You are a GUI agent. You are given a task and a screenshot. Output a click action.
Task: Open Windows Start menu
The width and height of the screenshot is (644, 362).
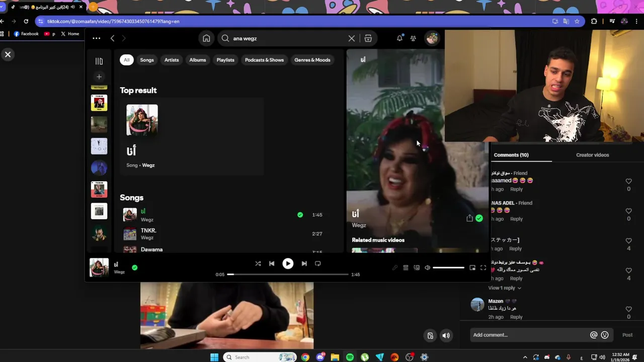[x=214, y=357]
